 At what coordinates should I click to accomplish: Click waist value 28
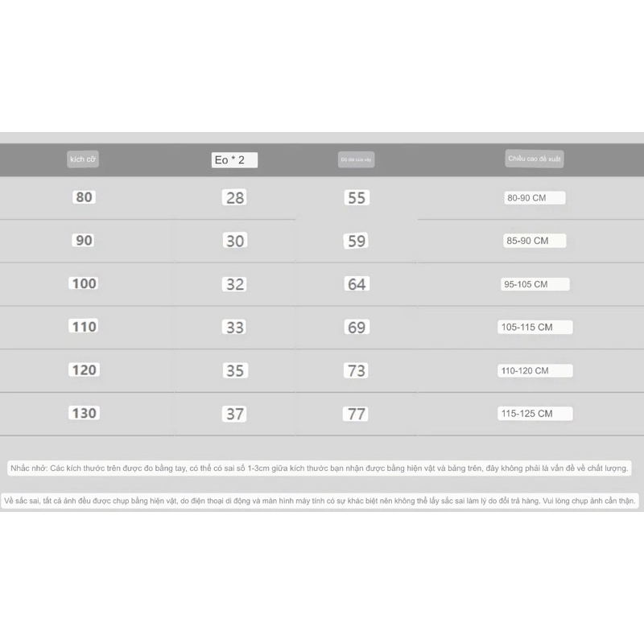coord(235,198)
